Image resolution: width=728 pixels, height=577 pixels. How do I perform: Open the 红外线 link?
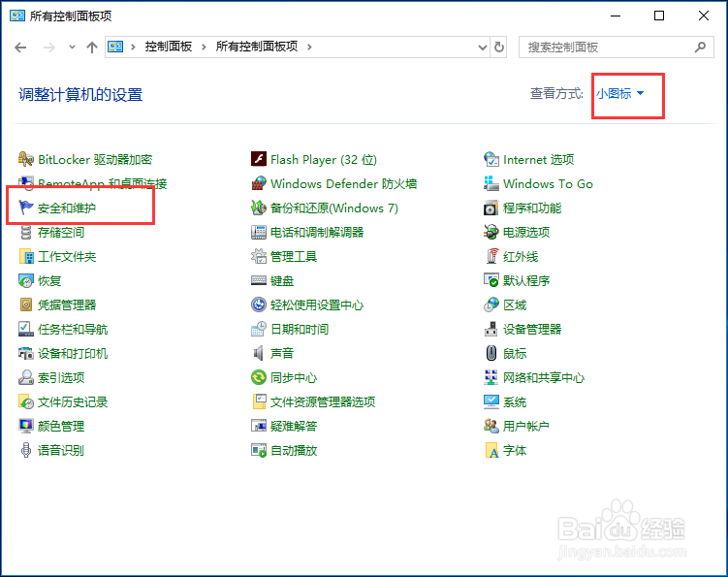[x=521, y=256]
